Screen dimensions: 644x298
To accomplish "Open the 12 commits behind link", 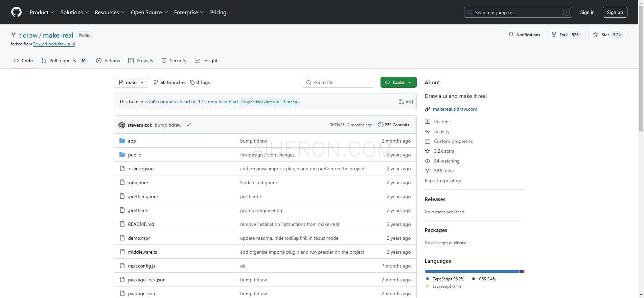I will [218, 102].
